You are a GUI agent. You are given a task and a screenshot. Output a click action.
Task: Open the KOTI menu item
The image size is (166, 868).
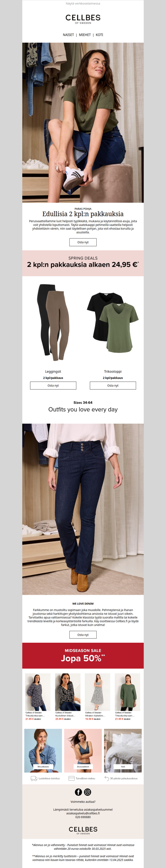pyautogui.click(x=100, y=35)
